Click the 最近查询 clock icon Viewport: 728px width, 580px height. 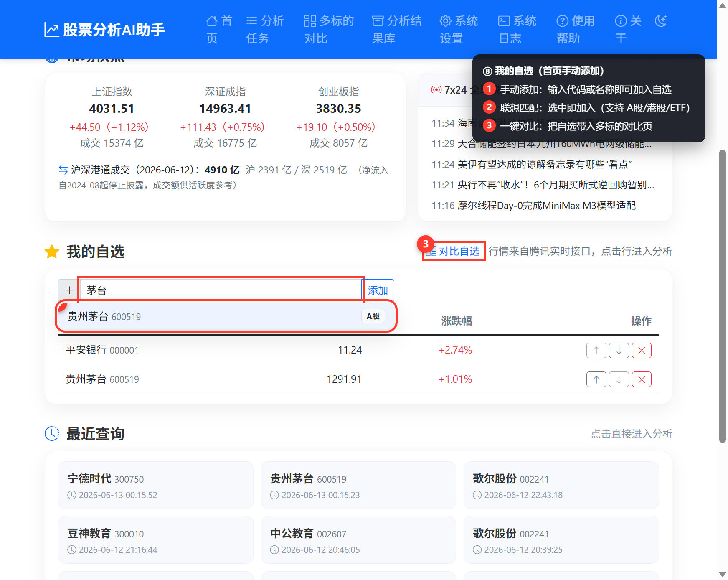click(52, 434)
